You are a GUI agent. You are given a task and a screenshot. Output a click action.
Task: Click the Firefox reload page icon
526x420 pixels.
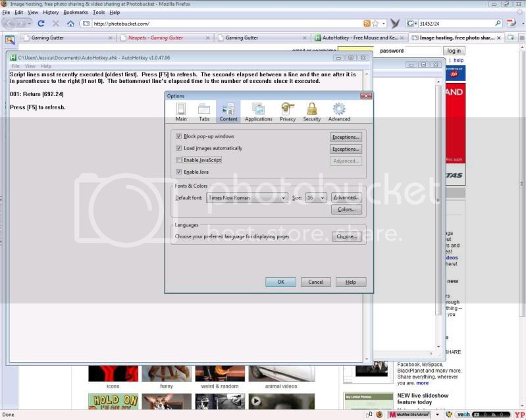tap(41, 24)
